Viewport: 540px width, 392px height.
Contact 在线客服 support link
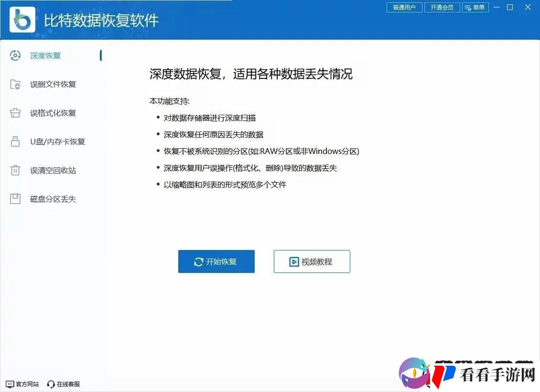click(x=64, y=384)
